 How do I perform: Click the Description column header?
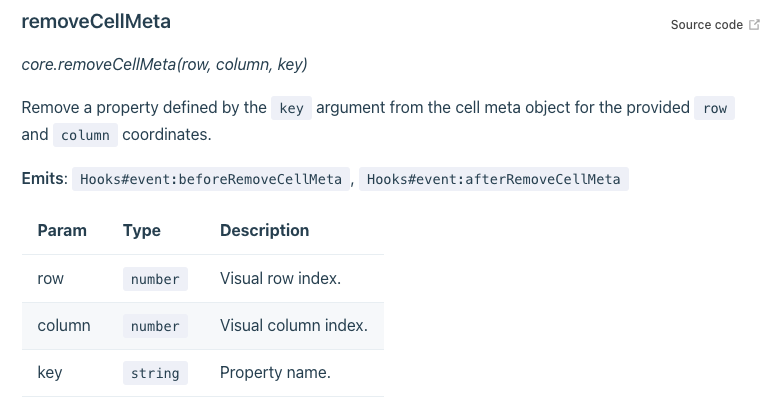(x=264, y=231)
